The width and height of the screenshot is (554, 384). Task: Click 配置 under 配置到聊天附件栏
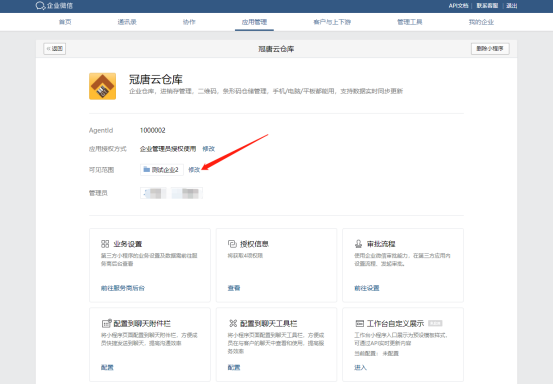[107, 367]
